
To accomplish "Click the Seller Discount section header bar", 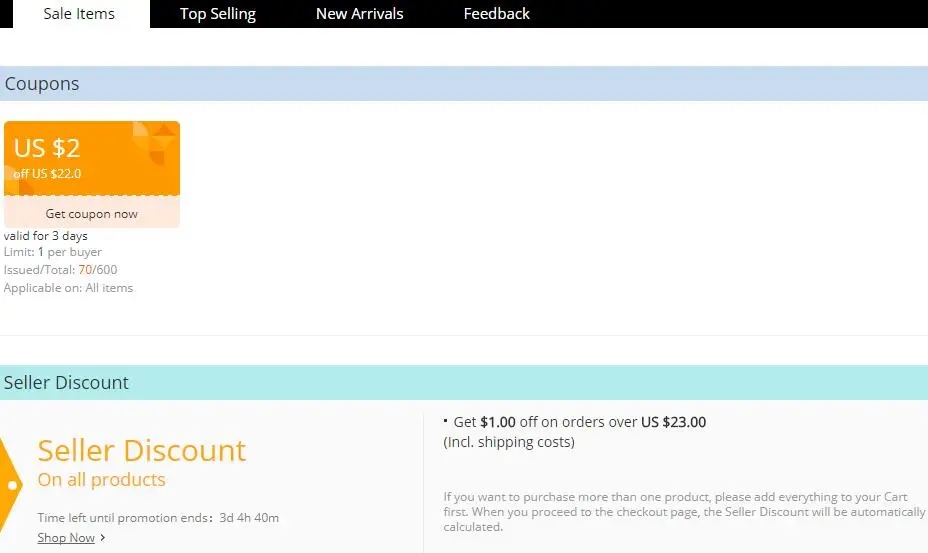I will (464, 382).
